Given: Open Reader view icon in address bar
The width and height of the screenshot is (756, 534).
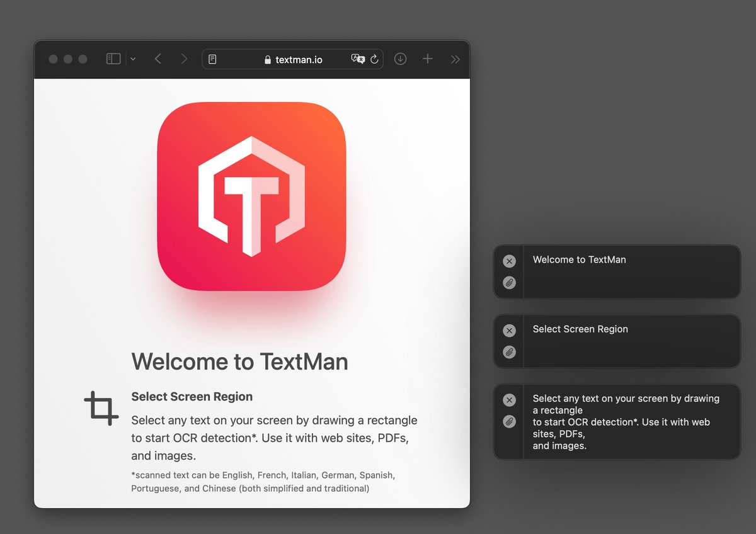Looking at the screenshot, I should point(212,59).
